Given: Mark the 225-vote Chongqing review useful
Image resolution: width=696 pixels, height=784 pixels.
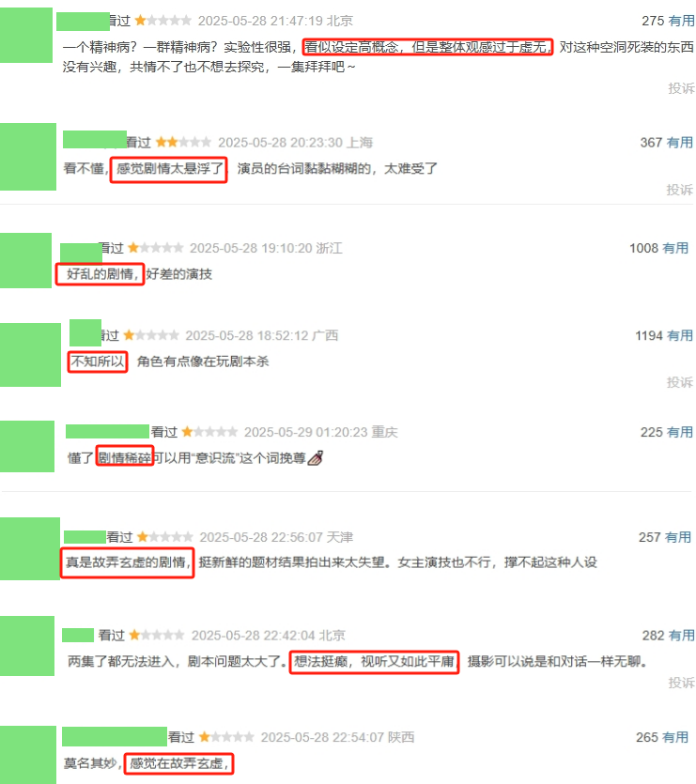Looking at the screenshot, I should click(679, 432).
